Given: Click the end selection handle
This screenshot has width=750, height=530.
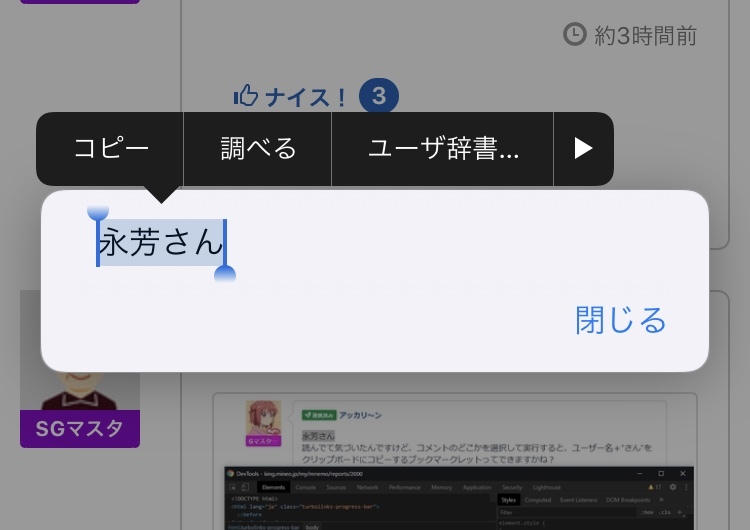Looking at the screenshot, I should (x=225, y=273).
